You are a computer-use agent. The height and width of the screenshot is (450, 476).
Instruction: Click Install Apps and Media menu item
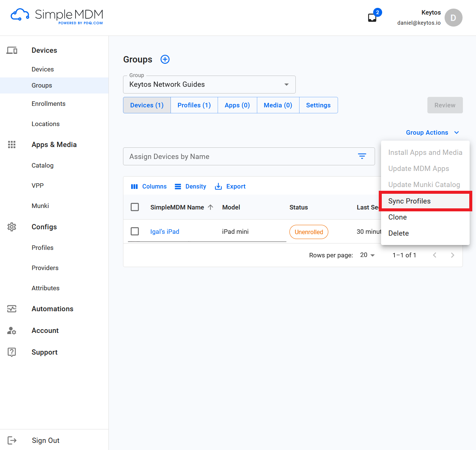[425, 152]
